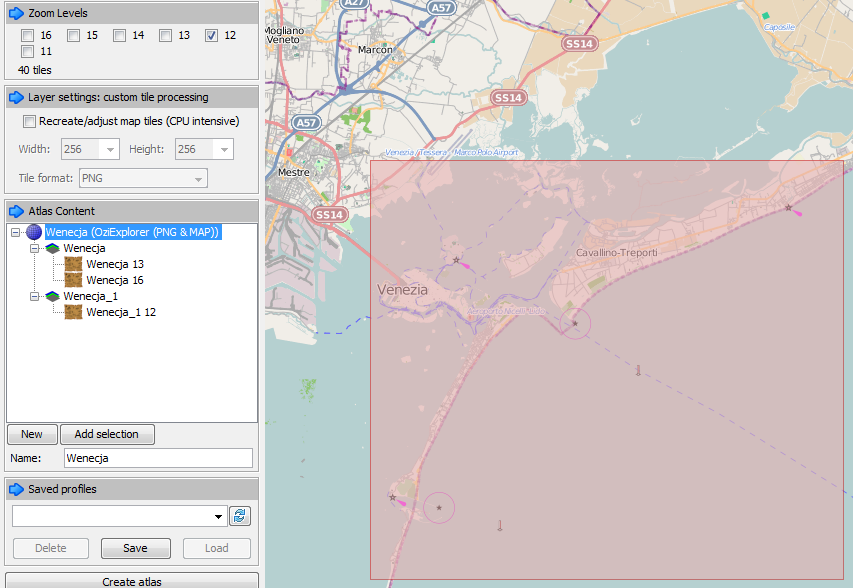
Task: Click the Wenecja layer stack icon
Action: 52,249
